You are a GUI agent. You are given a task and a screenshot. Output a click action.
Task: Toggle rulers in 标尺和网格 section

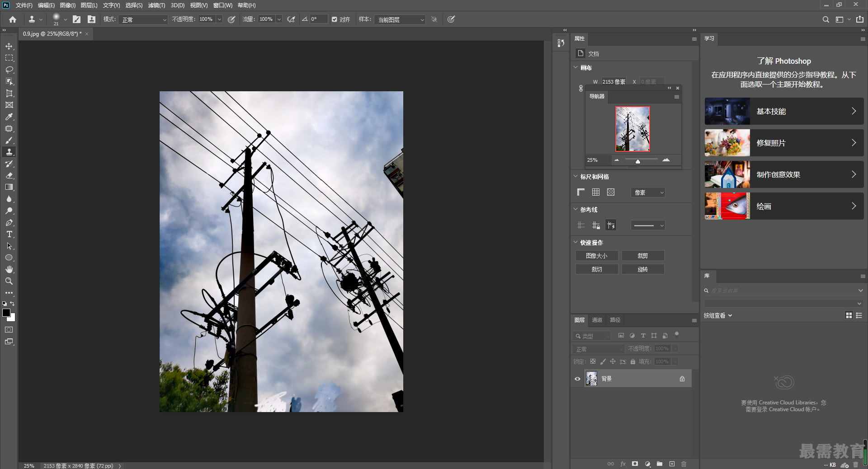click(x=581, y=192)
